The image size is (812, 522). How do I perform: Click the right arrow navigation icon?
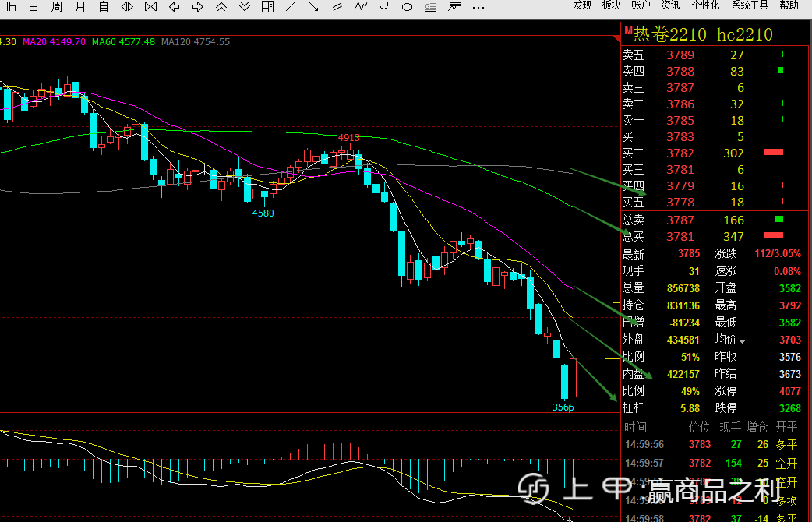click(198, 7)
